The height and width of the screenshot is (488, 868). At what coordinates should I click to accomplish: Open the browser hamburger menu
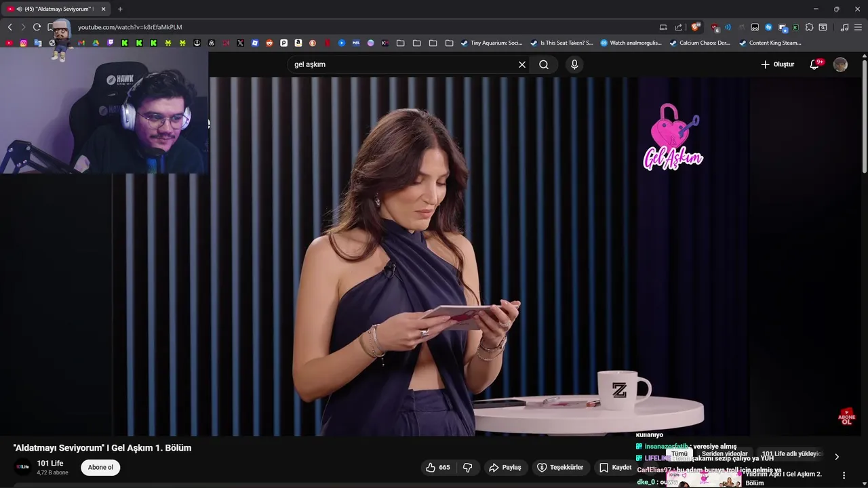(x=858, y=27)
